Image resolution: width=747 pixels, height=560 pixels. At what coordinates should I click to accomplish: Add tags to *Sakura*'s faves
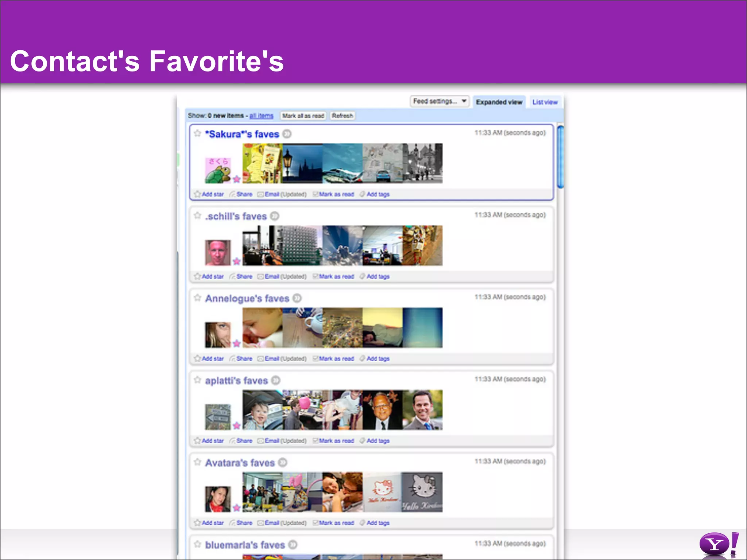pos(375,194)
